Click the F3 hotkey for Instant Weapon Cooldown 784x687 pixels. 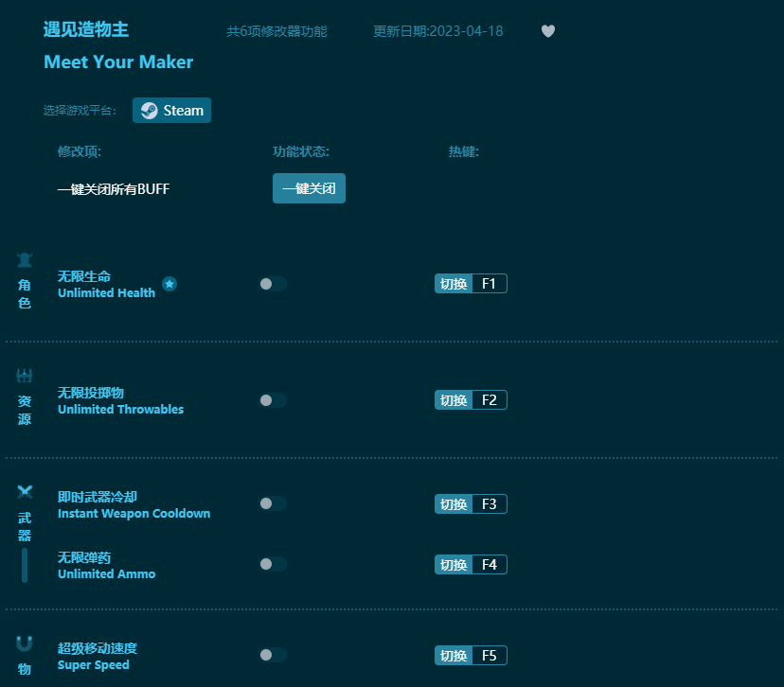[471, 503]
